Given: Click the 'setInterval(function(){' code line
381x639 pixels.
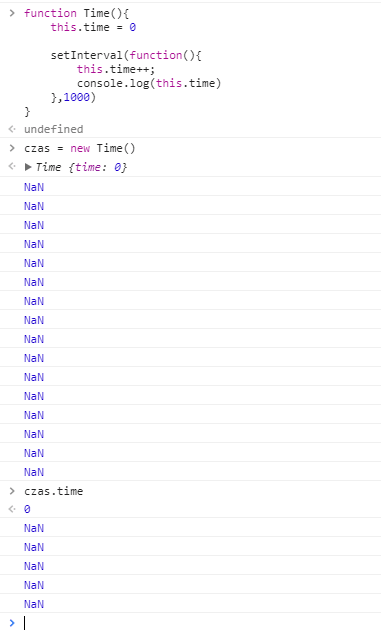Looking at the screenshot, I should [x=126, y=55].
